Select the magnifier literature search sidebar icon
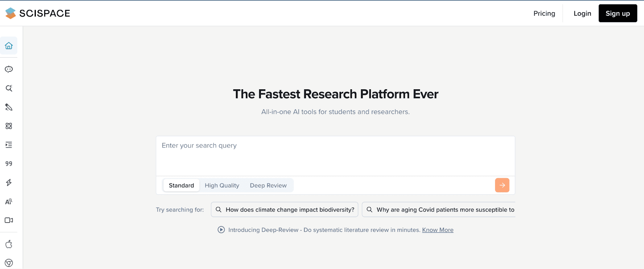The width and height of the screenshot is (644, 269). pyautogui.click(x=9, y=88)
